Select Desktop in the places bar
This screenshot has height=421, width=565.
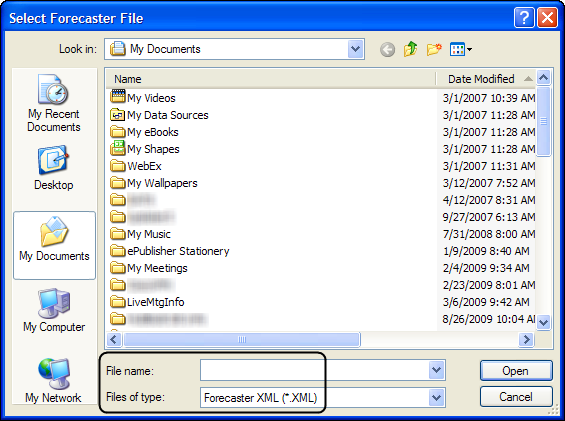54,168
